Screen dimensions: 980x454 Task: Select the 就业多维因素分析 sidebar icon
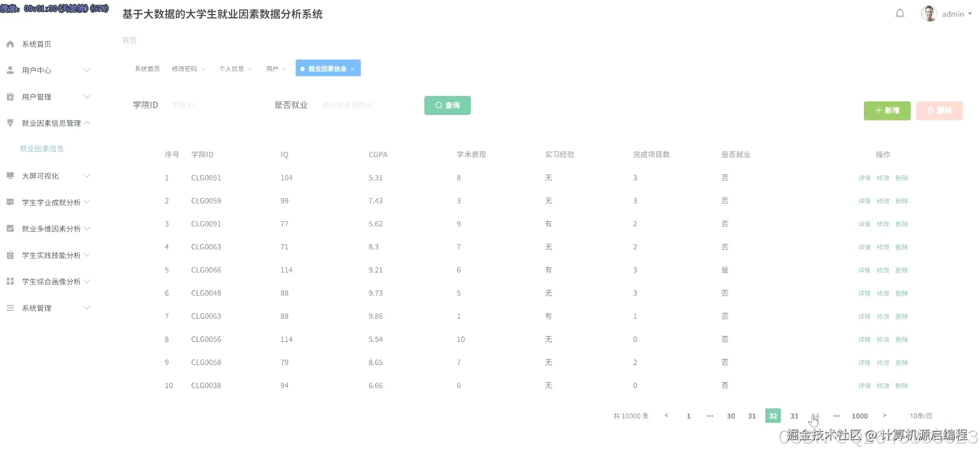10,228
